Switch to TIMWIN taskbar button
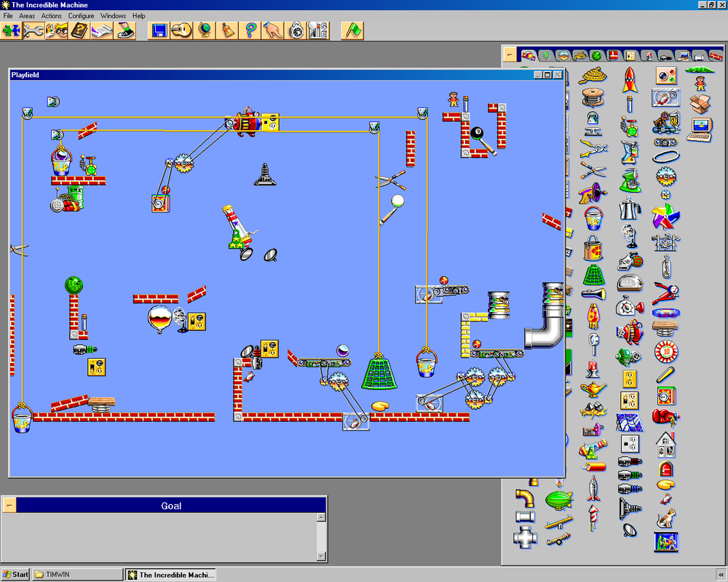 tap(78, 575)
